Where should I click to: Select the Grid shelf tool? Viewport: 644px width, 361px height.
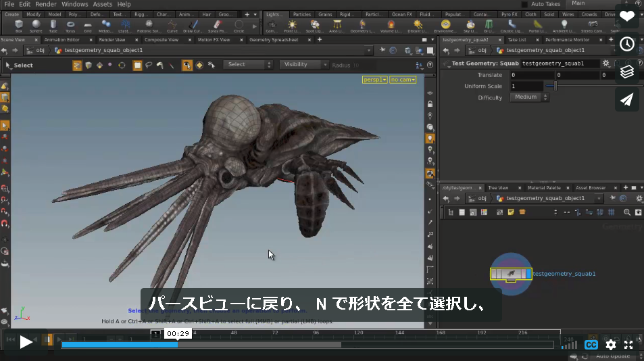pyautogui.click(x=87, y=26)
